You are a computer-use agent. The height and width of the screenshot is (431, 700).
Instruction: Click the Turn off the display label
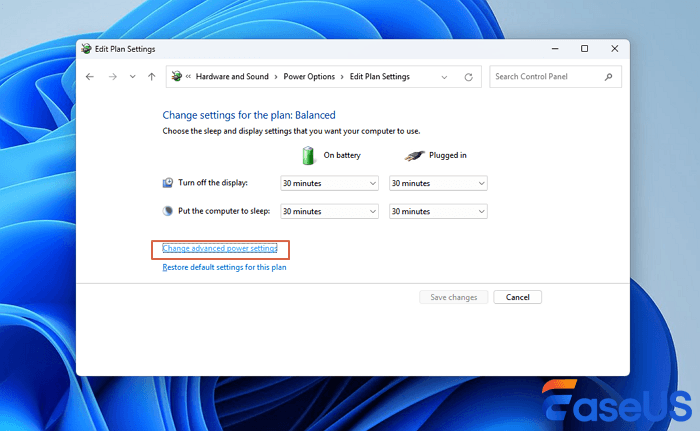pos(213,183)
